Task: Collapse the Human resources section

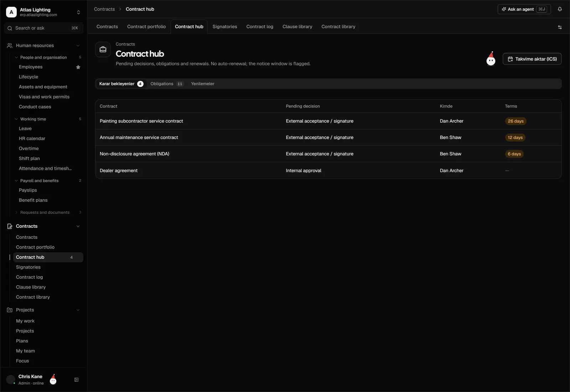Action: pyautogui.click(x=78, y=46)
